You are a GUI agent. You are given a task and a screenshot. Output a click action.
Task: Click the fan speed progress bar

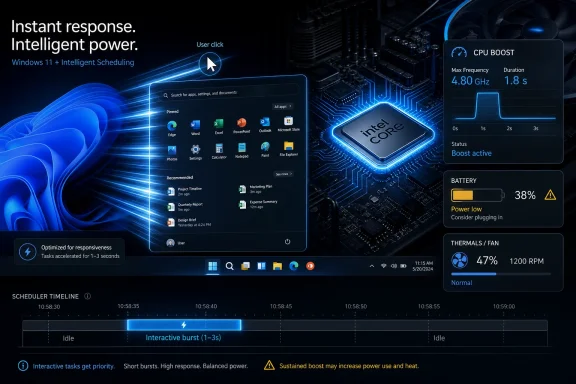[501, 274]
